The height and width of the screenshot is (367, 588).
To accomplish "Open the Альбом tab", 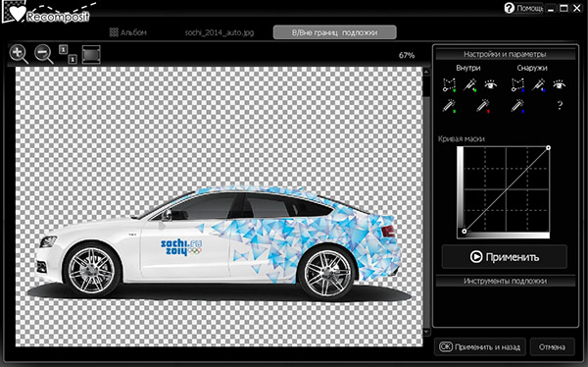I will click(x=127, y=32).
